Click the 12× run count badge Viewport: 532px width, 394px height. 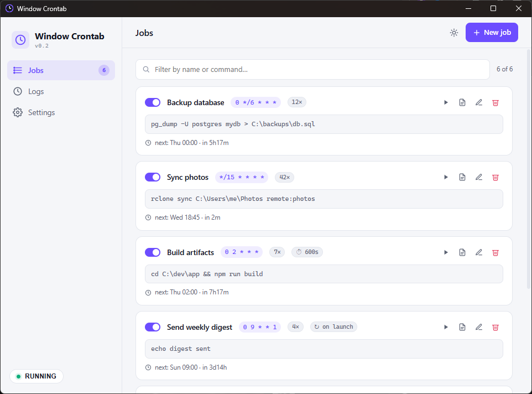297,102
